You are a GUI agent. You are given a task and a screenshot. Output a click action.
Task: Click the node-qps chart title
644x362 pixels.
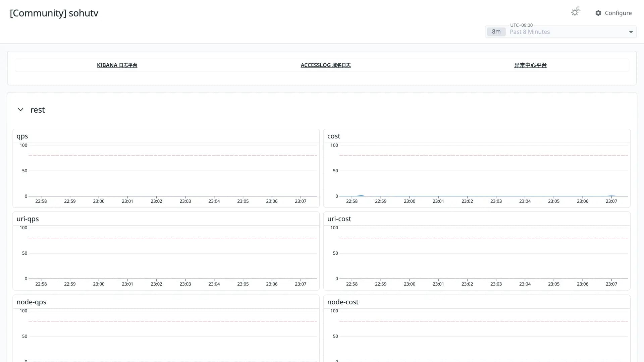(x=31, y=302)
